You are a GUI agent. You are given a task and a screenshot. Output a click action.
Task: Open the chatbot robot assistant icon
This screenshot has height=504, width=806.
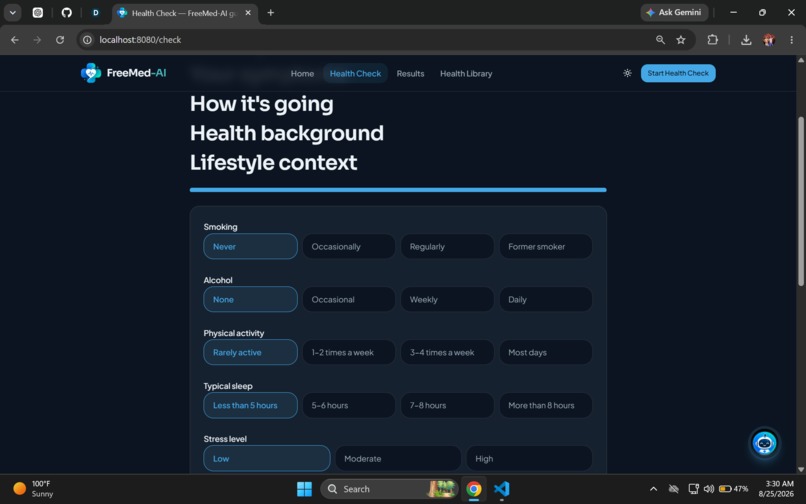click(764, 442)
